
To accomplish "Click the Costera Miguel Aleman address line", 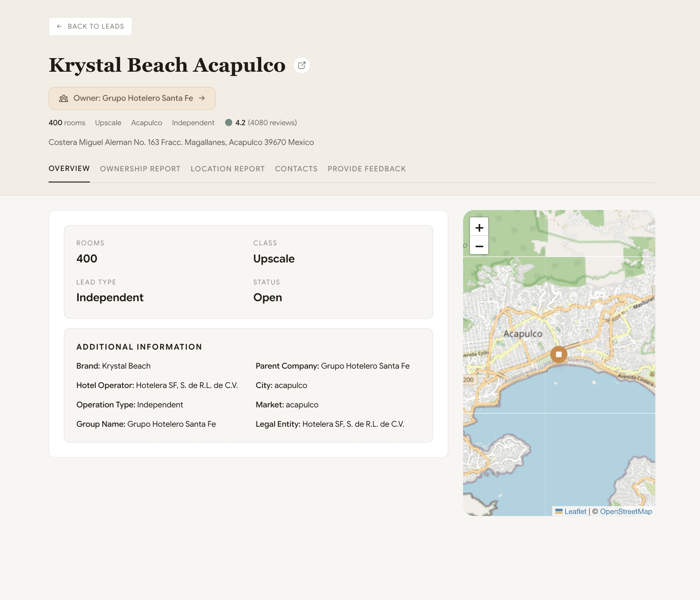I will (181, 142).
